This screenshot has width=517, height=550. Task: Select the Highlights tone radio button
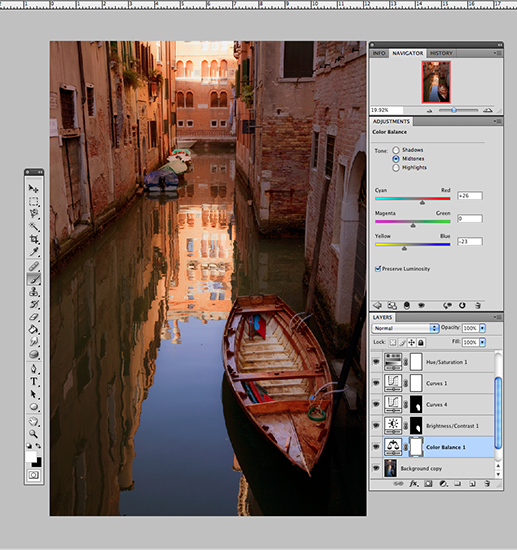(396, 167)
